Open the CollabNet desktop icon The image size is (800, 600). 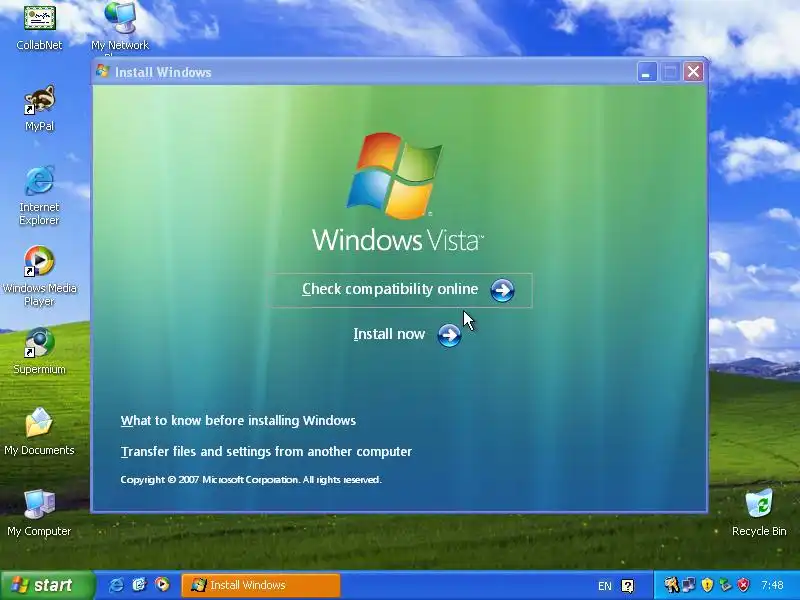coord(39,27)
